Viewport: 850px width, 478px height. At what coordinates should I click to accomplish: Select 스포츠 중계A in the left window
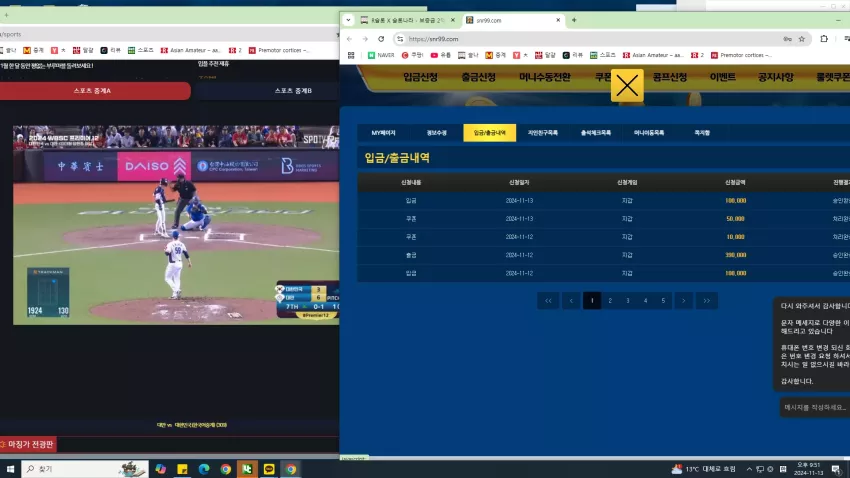pos(93,91)
